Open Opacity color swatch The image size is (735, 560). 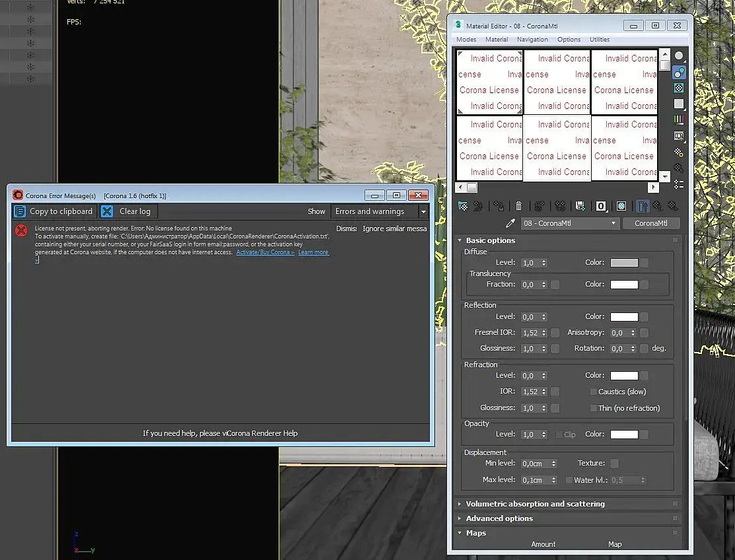624,435
